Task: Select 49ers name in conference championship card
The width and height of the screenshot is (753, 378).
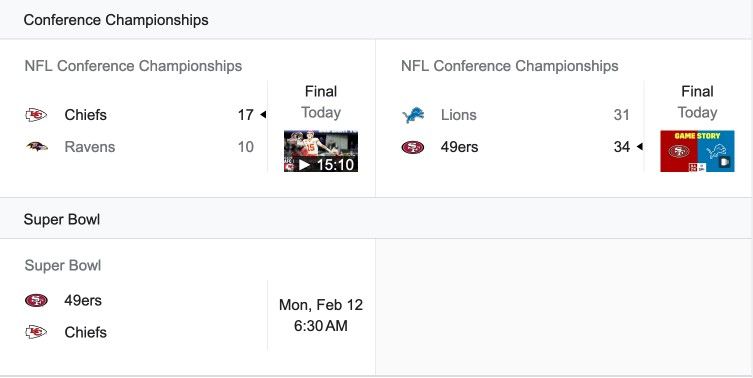Action: pyautogui.click(x=460, y=146)
